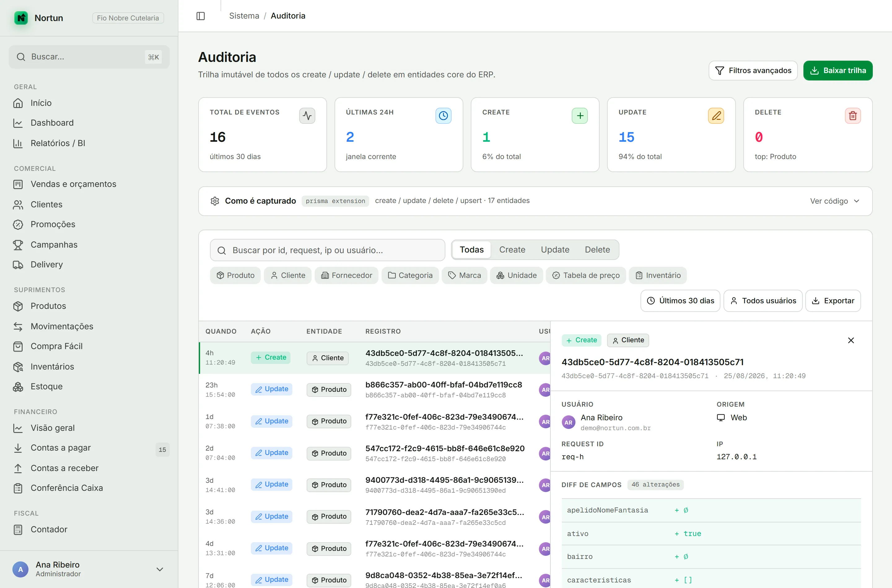
Task: Go to Inventários in sidebar
Action: coord(89,366)
